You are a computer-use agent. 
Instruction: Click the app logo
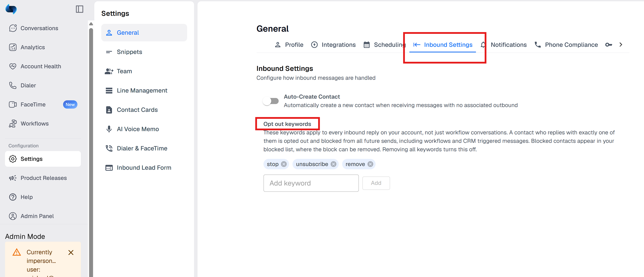pos(11,9)
